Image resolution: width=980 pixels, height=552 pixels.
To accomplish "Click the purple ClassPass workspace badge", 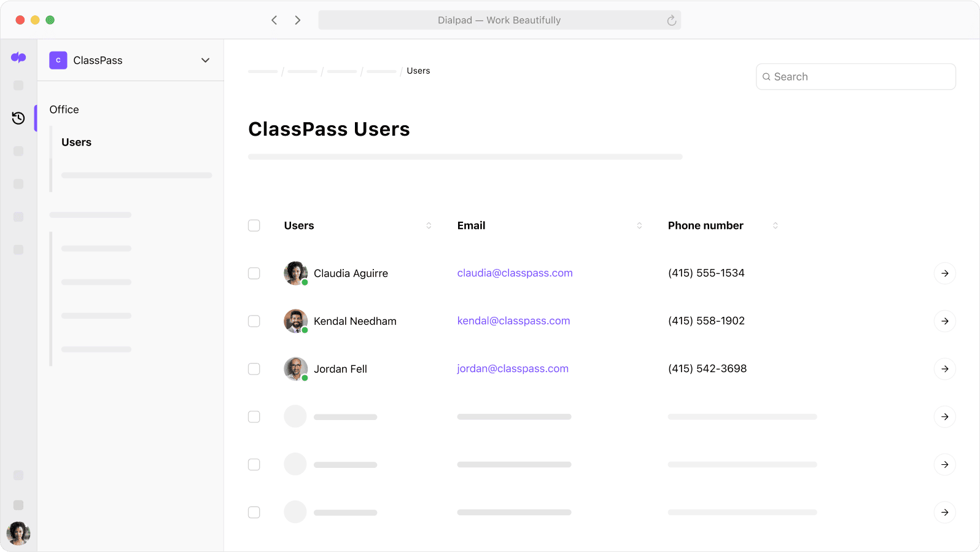I will (x=58, y=60).
